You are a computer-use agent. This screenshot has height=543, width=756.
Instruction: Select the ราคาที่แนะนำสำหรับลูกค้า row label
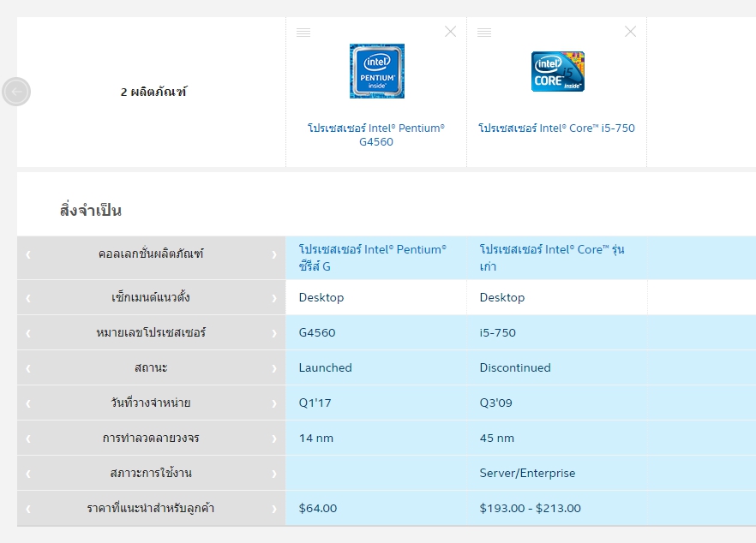click(x=151, y=508)
